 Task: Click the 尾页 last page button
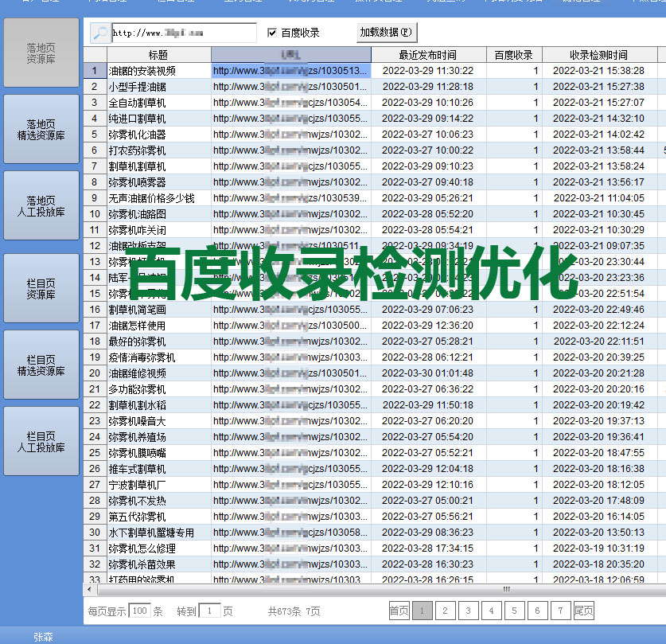click(584, 611)
